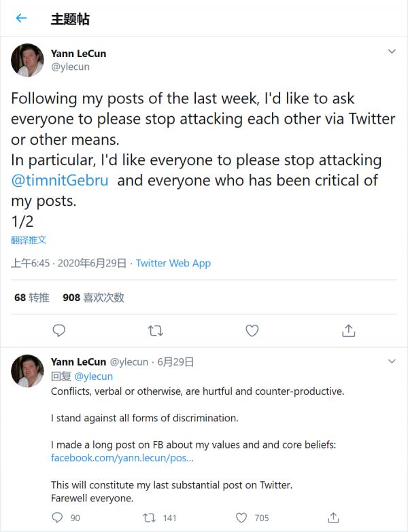Open the @timnitGebru mention link
The width and height of the screenshot is (408, 532).
pyautogui.click(x=60, y=181)
